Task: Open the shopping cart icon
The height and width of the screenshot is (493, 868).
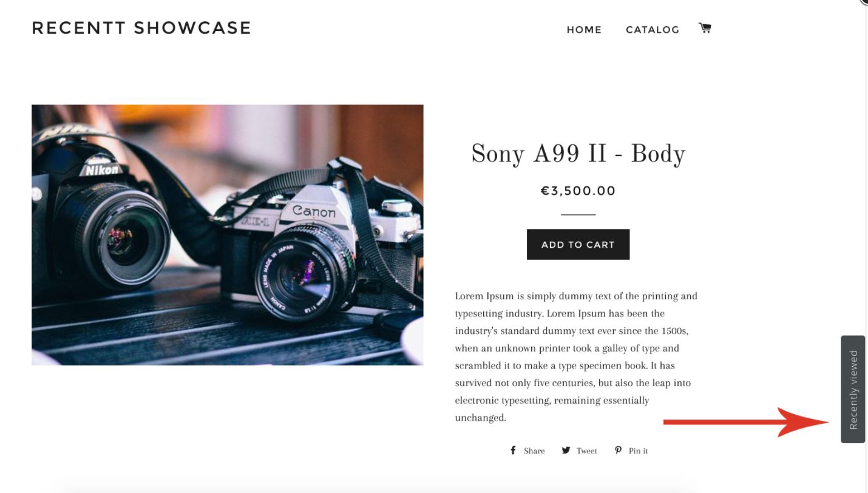Action: (705, 28)
